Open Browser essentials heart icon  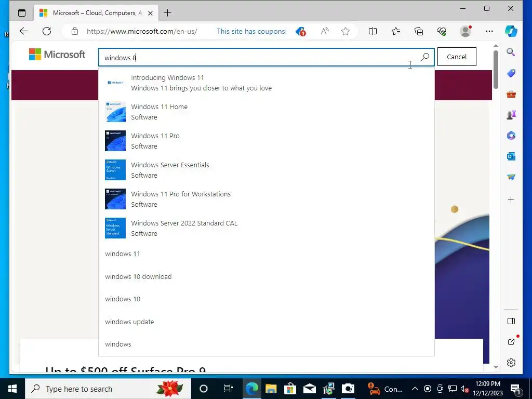coord(442,31)
